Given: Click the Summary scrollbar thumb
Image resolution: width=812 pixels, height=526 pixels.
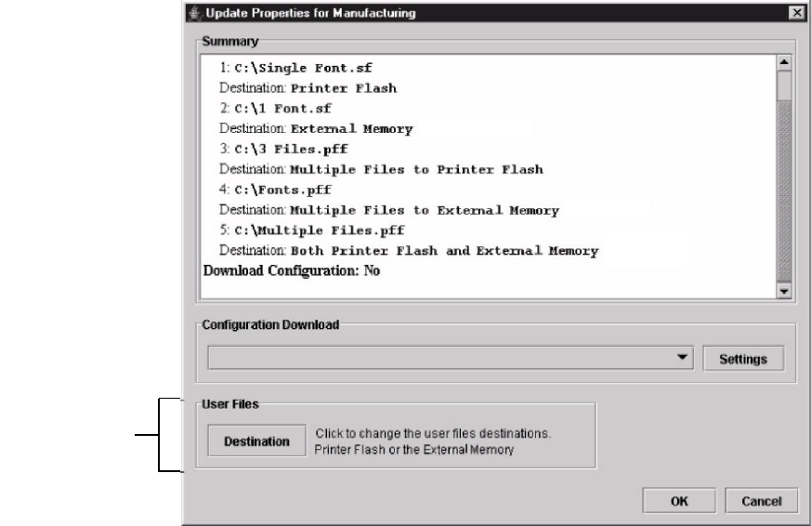Looking at the screenshot, I should coord(784,85).
